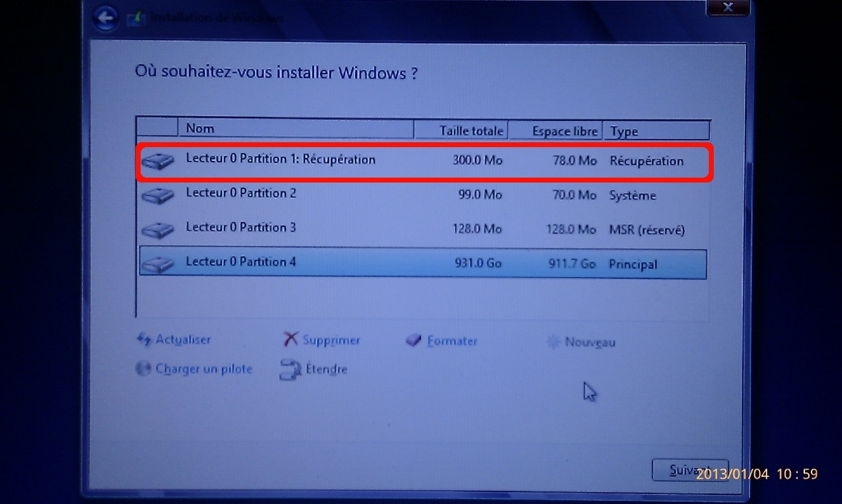Screen dimensions: 842x504
Task: Click the Windows setup title bar icon
Action: tap(137, 19)
